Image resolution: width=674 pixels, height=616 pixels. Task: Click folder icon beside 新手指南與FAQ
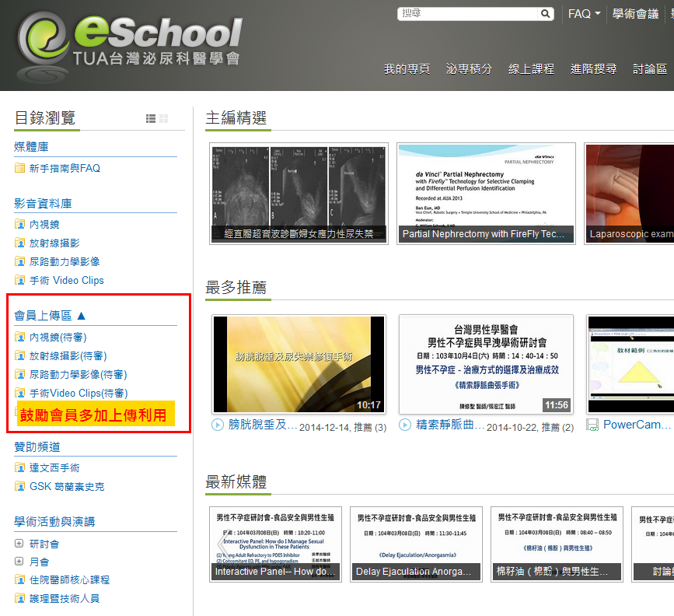click(19, 168)
